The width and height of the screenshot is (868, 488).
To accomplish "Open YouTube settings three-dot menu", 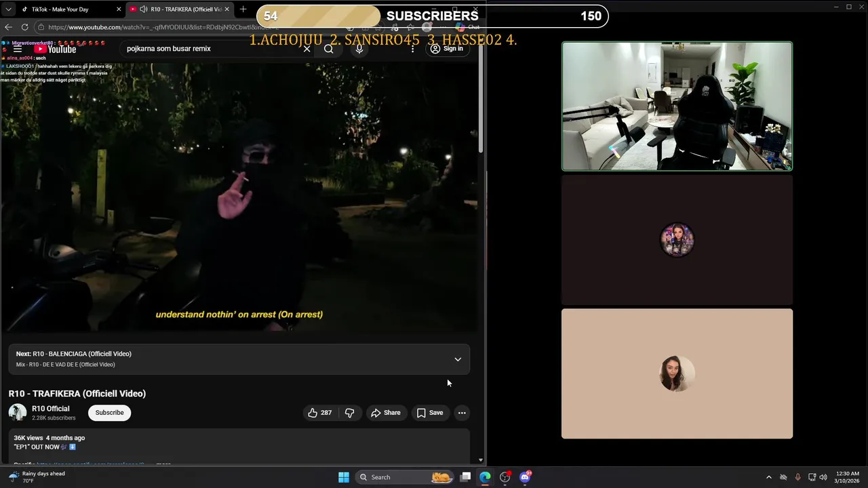I will (412, 49).
